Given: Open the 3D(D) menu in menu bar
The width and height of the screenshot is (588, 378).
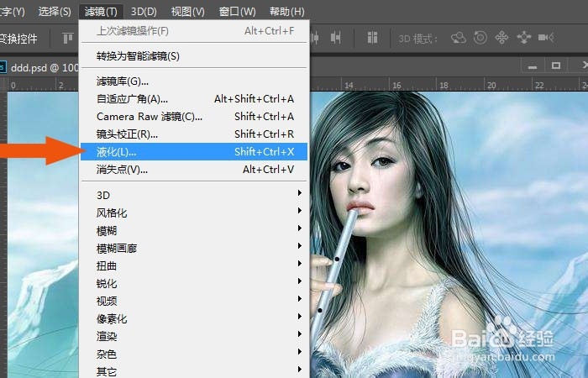Looking at the screenshot, I should pyautogui.click(x=144, y=11).
